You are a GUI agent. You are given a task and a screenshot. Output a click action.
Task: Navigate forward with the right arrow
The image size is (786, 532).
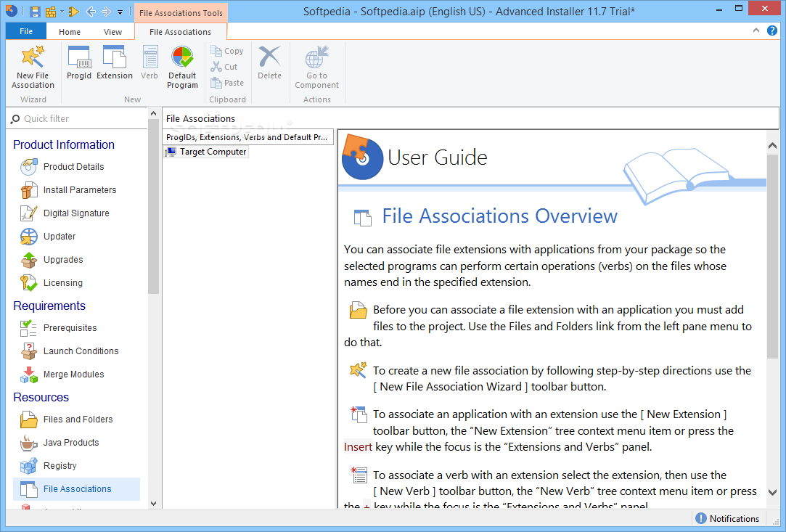pyautogui.click(x=106, y=11)
